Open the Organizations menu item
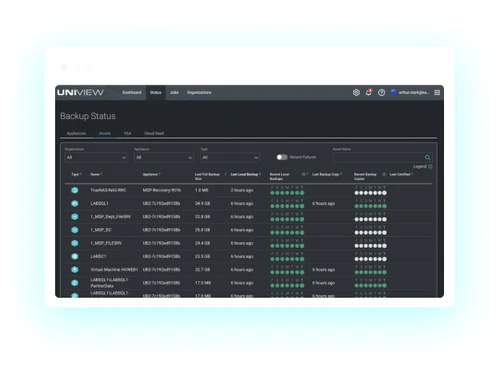 pyautogui.click(x=199, y=92)
